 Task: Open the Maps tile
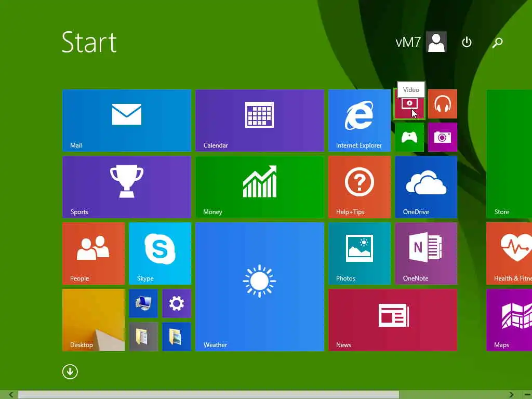509,320
